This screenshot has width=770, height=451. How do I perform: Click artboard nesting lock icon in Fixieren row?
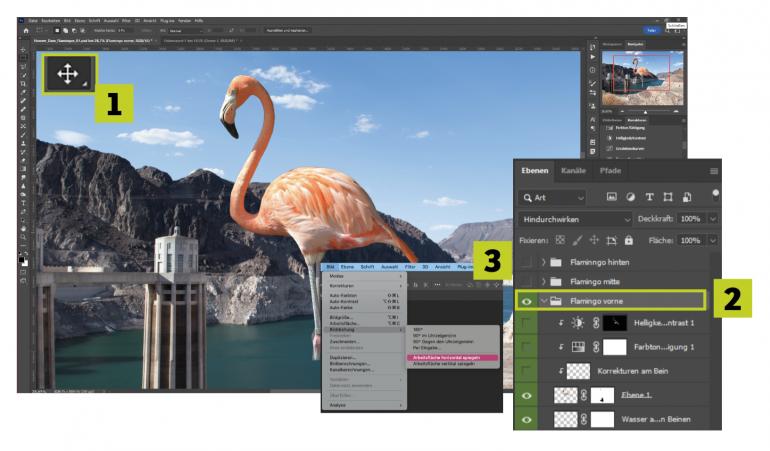611,240
